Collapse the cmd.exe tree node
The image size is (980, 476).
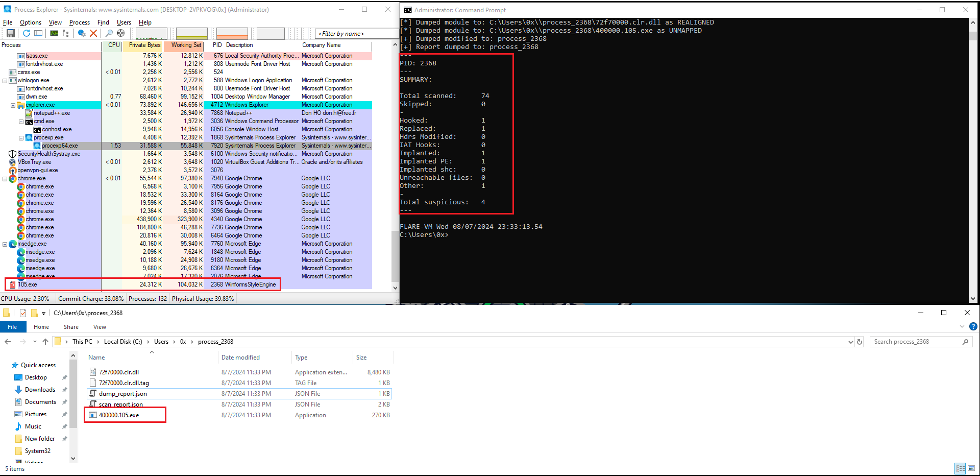tap(21, 122)
